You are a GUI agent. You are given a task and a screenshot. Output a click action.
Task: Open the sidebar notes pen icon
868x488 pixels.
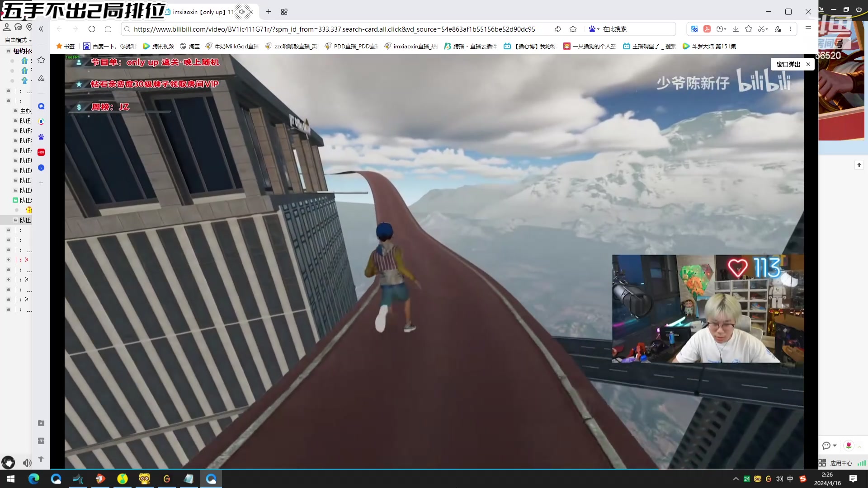[x=41, y=78]
